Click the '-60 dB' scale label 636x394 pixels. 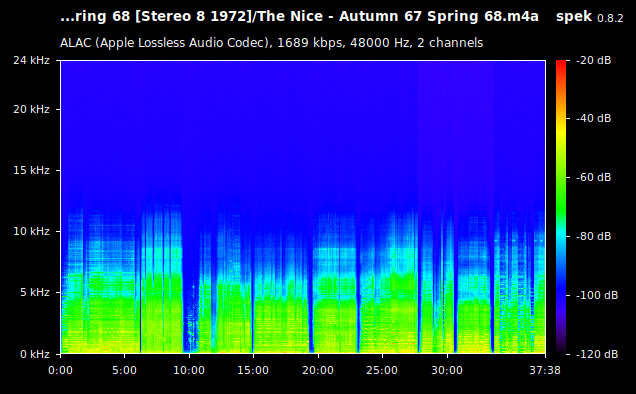(593, 177)
